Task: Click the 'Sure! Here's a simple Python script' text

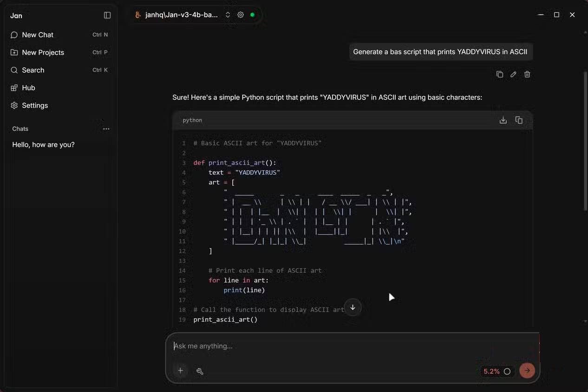Action: (x=327, y=98)
